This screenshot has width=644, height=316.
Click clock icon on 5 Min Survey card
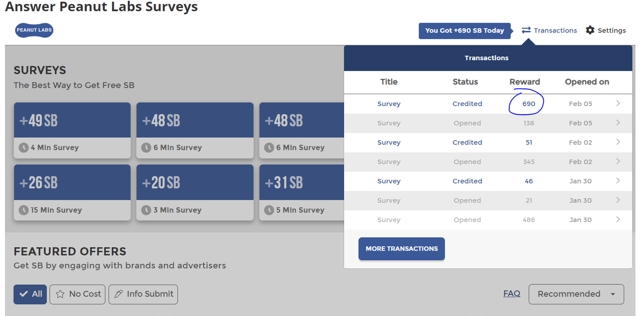[x=269, y=210]
